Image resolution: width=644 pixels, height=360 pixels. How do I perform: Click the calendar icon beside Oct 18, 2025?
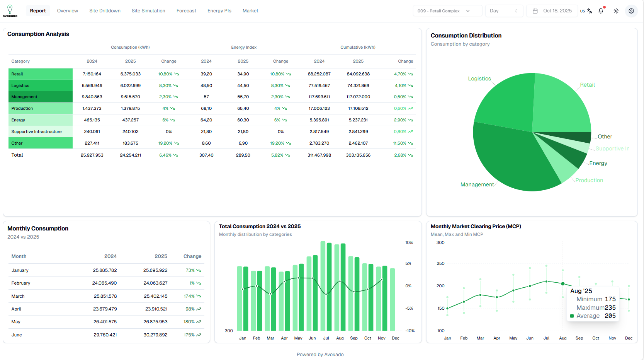(x=535, y=11)
